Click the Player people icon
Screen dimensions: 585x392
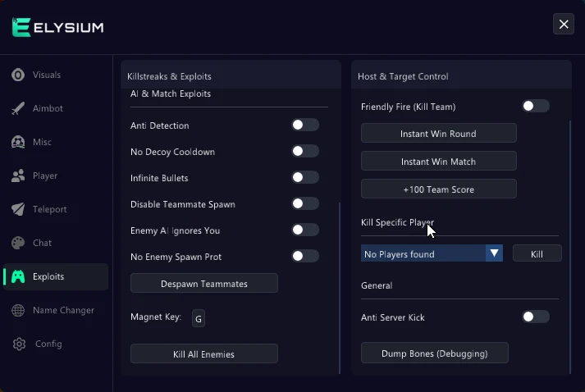coord(18,175)
